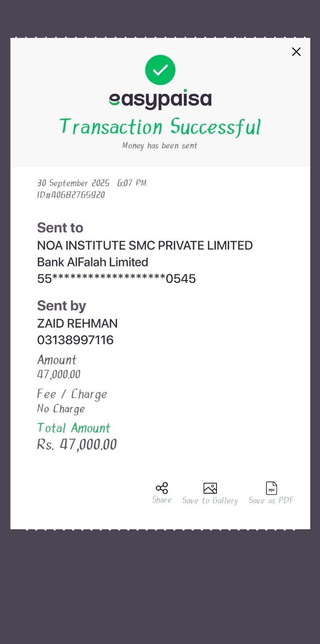Image resolution: width=320 pixels, height=644 pixels.
Task: Tap the Share icon
Action: [162, 488]
